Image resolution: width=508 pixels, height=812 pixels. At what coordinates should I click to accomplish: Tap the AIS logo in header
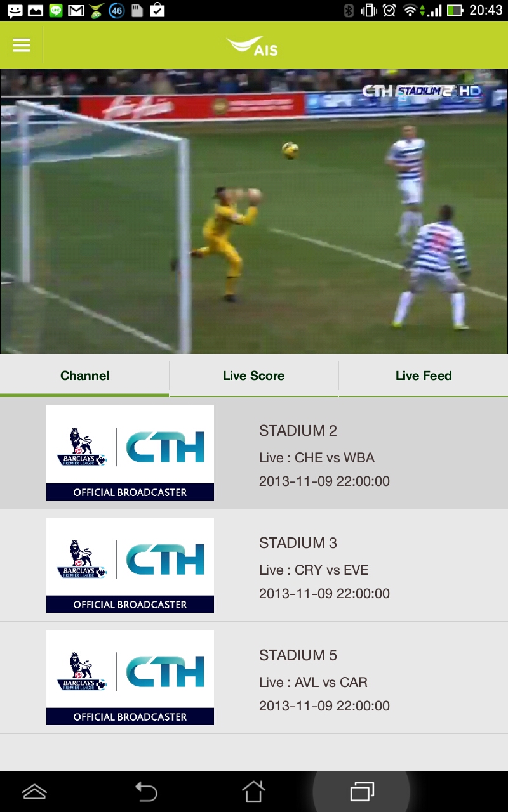[x=252, y=46]
